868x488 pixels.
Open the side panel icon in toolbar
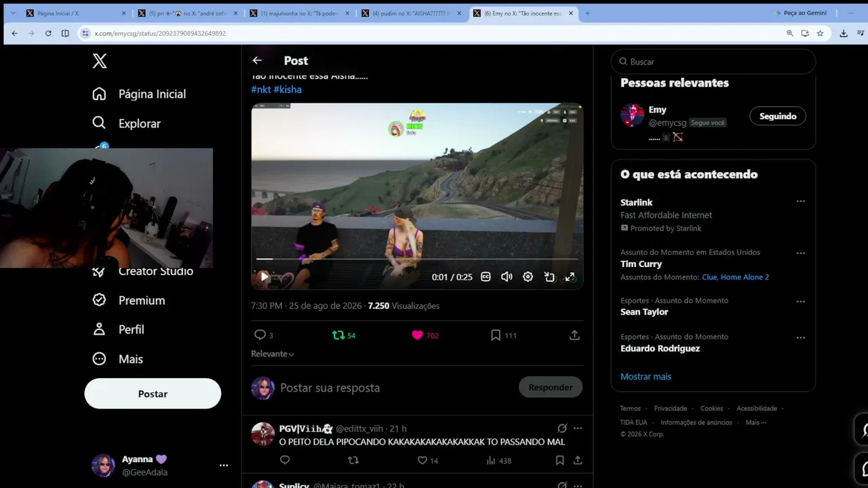[x=65, y=33]
